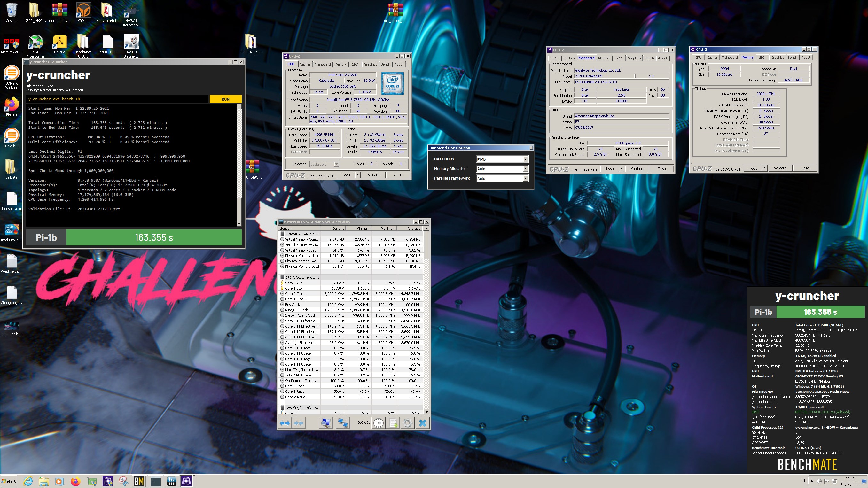Open the 3DMark 11 desktop shortcut
The image size is (868, 488).
click(x=12, y=138)
